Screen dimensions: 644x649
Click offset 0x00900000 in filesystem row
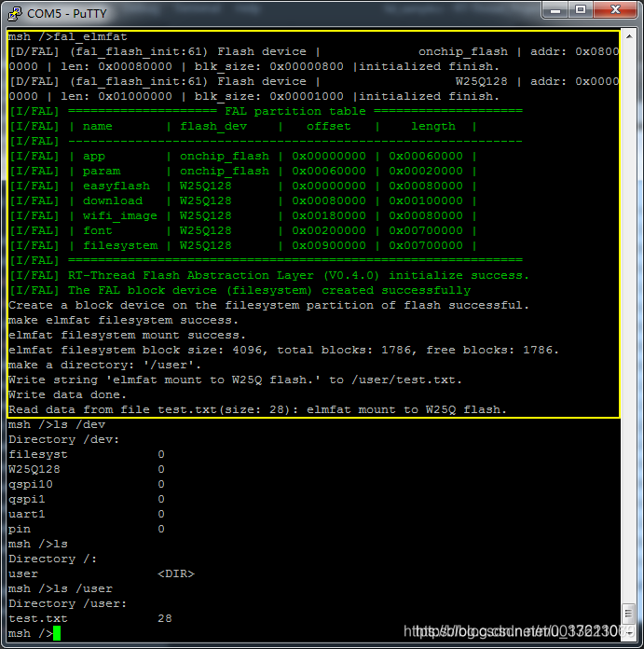329,245
